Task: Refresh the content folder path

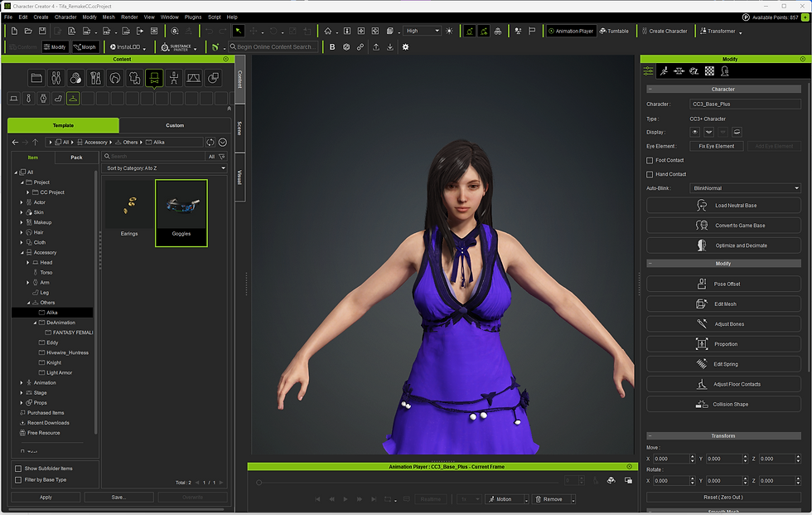Action: (x=210, y=142)
